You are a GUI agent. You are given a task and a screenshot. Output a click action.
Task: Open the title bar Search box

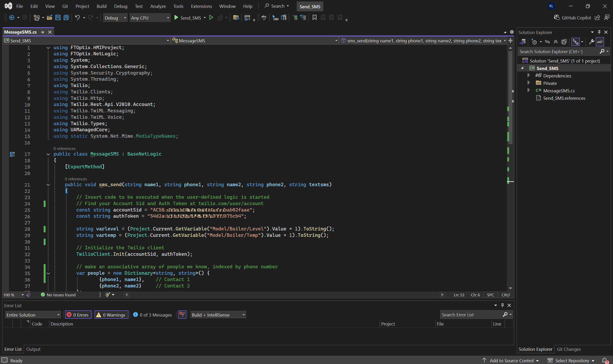click(x=277, y=6)
